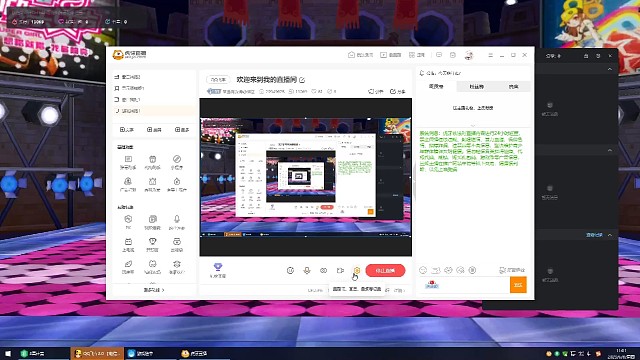Click the red stop-streaming button
Screen dimensions: 640x360
point(385,271)
